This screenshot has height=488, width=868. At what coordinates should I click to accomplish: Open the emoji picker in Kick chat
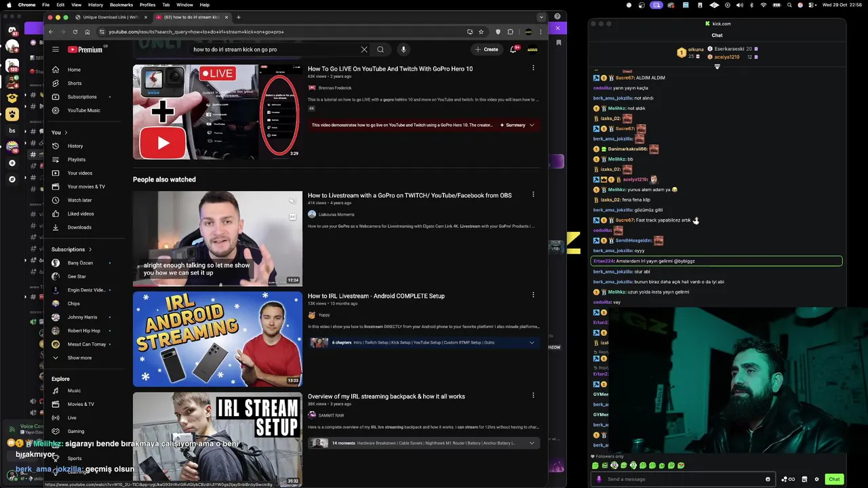tap(768, 479)
